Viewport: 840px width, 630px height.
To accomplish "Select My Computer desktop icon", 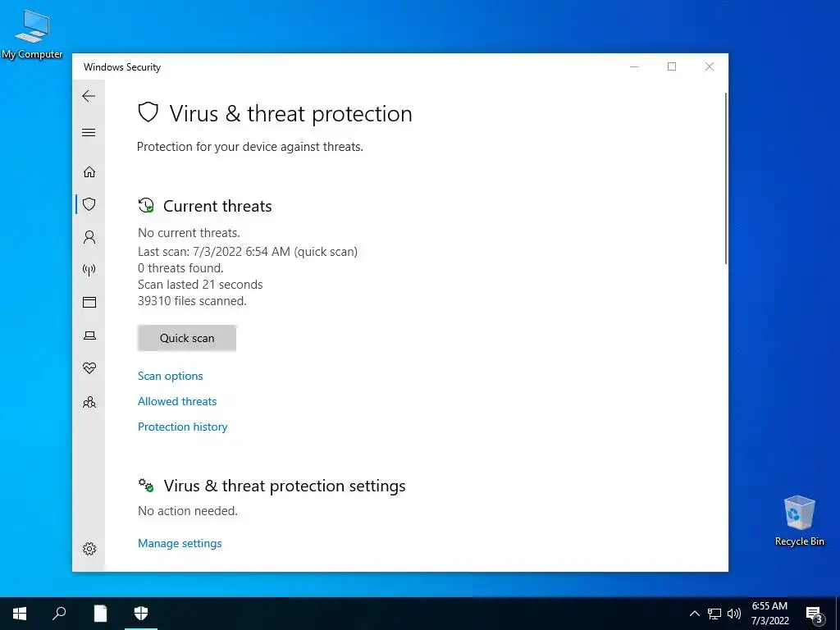I will click(x=32, y=34).
